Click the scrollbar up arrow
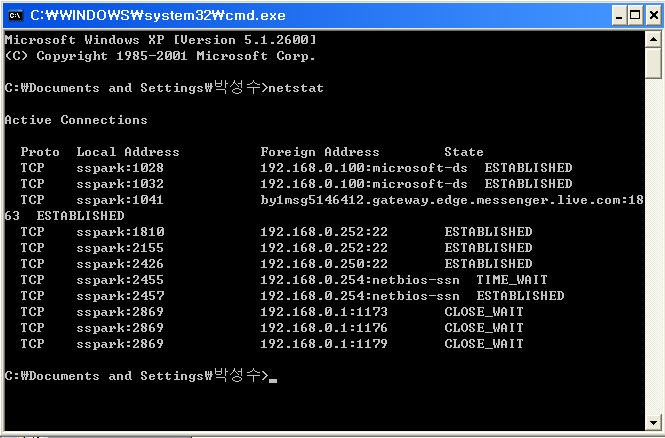The height and width of the screenshot is (438, 665). [654, 39]
